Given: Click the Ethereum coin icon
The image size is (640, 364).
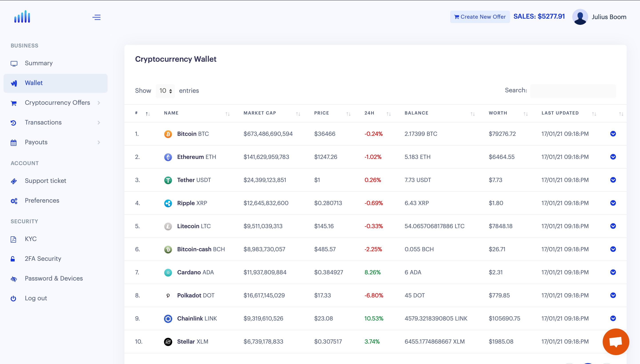Looking at the screenshot, I should click(168, 157).
